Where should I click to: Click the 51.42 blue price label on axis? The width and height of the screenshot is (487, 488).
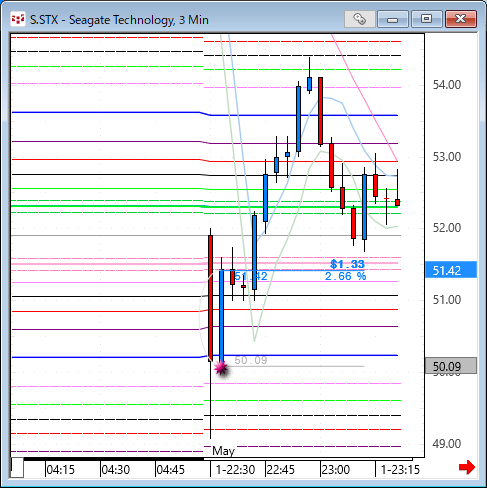tap(451, 270)
